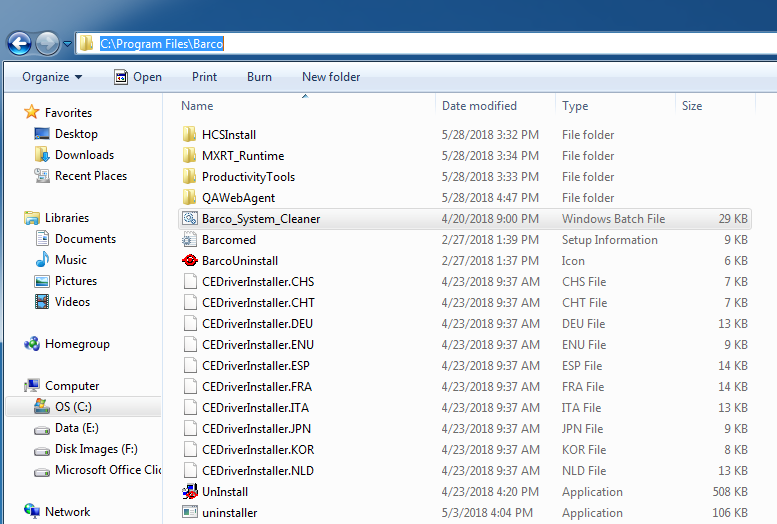Open Recent Places in the sidebar
Viewport: 777px width, 524px height.
click(91, 176)
